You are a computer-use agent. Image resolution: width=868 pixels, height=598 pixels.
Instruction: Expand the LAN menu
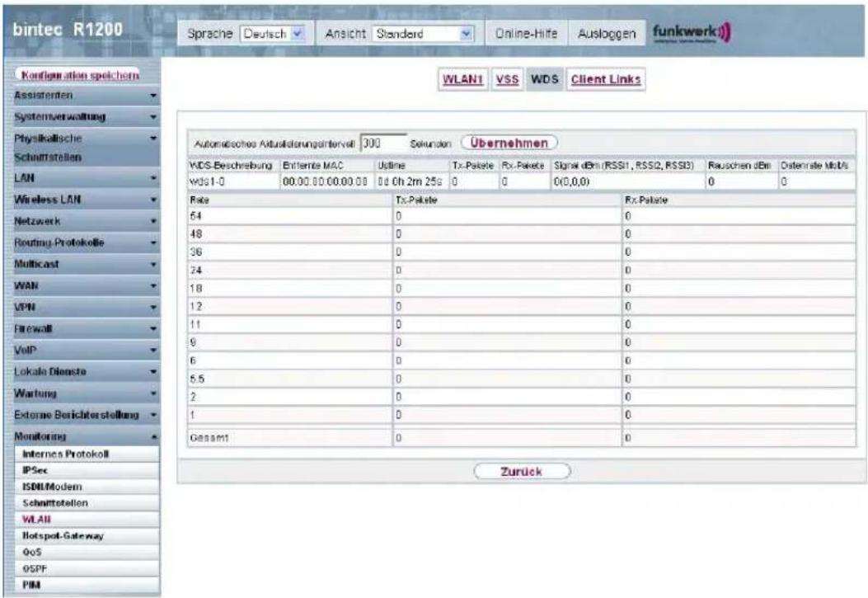[x=87, y=178]
